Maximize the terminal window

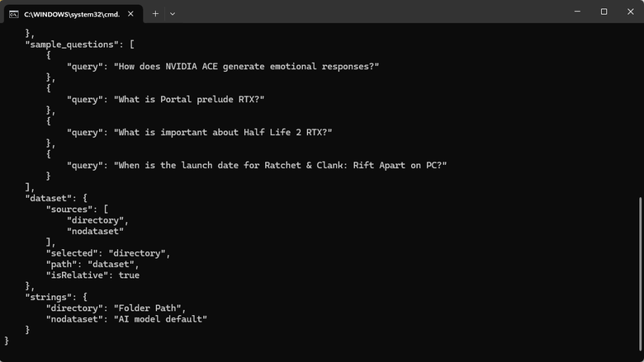(604, 12)
